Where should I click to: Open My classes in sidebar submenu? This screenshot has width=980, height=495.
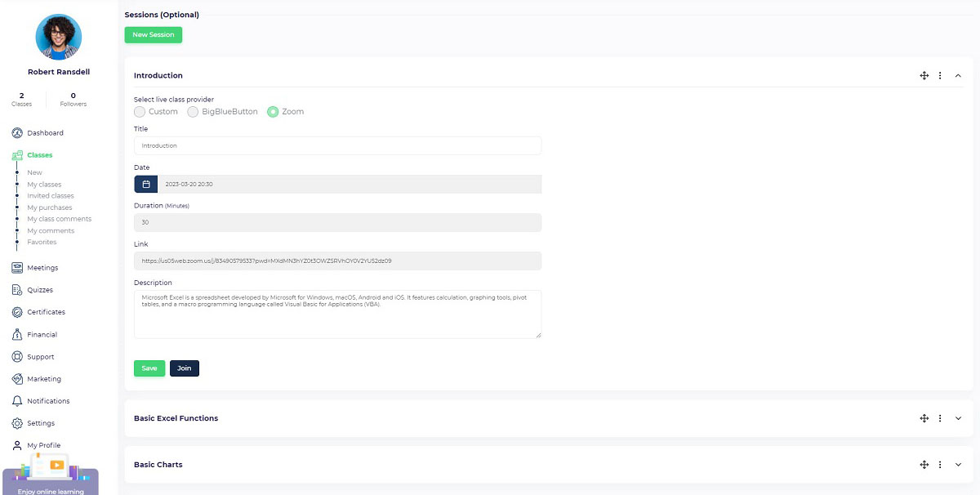pyautogui.click(x=44, y=185)
